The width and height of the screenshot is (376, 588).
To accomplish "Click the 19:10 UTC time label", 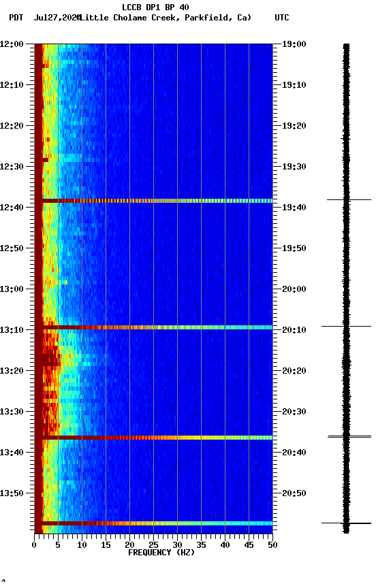I will (x=294, y=85).
